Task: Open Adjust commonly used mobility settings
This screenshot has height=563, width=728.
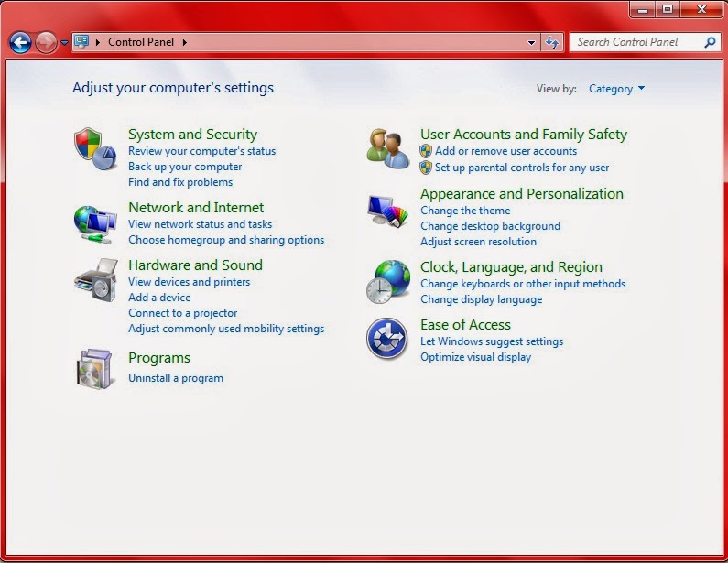Action: click(226, 329)
